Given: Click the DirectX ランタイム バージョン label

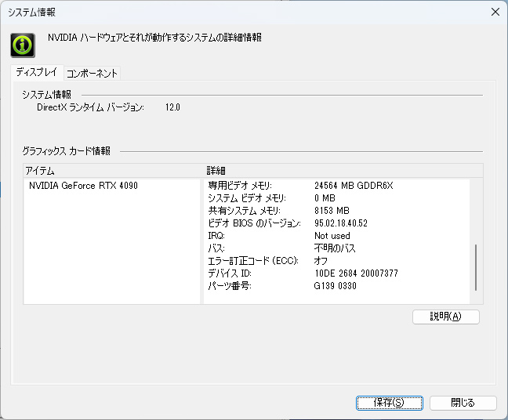Looking at the screenshot, I should click(x=90, y=107).
